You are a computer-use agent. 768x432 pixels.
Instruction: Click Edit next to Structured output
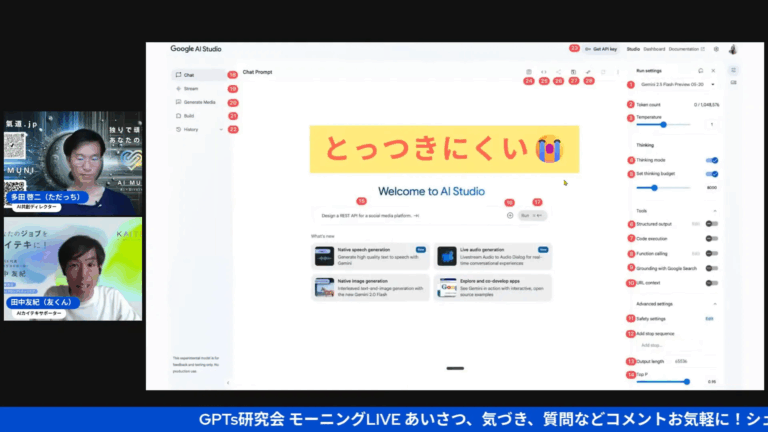click(x=696, y=224)
